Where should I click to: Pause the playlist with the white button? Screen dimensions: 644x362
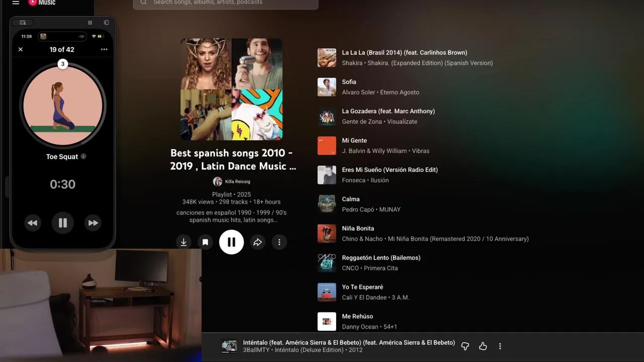click(231, 242)
